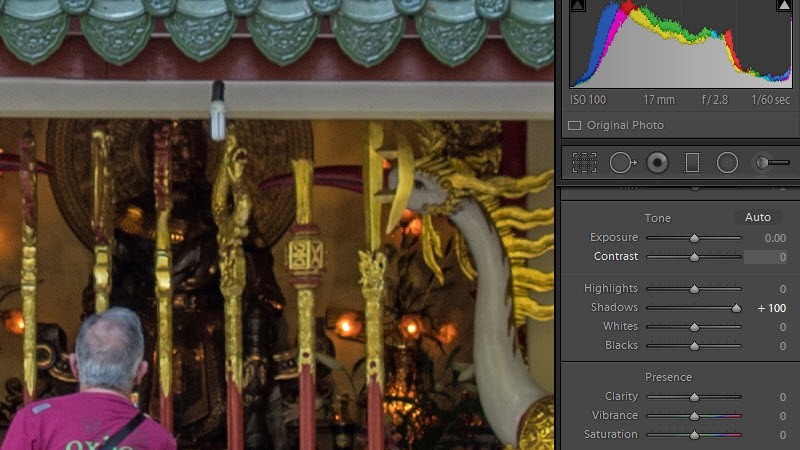Image resolution: width=800 pixels, height=450 pixels.
Task: Select the Crop Overlay tool
Action: tap(584, 163)
